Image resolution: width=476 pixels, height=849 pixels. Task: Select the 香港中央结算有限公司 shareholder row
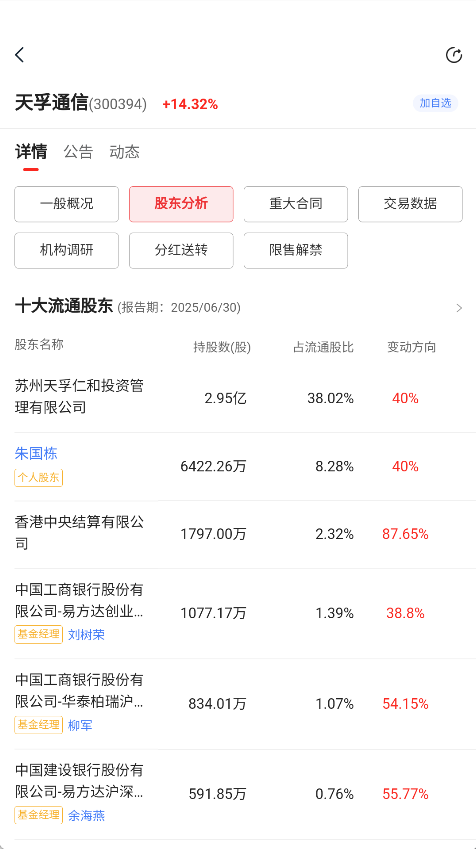[x=238, y=534]
